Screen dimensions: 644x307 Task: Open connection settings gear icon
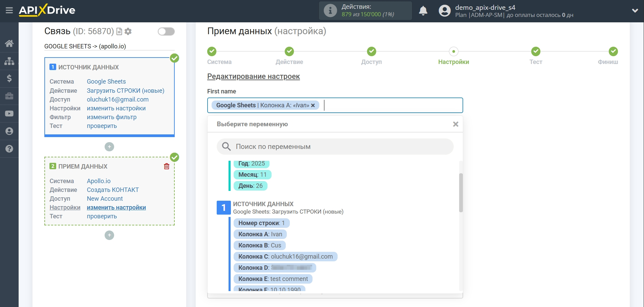pos(128,31)
